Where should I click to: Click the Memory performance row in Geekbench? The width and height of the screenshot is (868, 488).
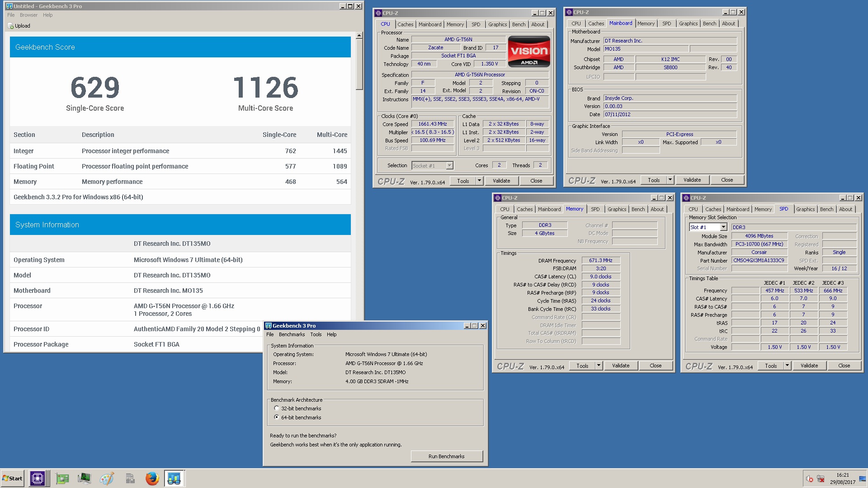pos(180,182)
